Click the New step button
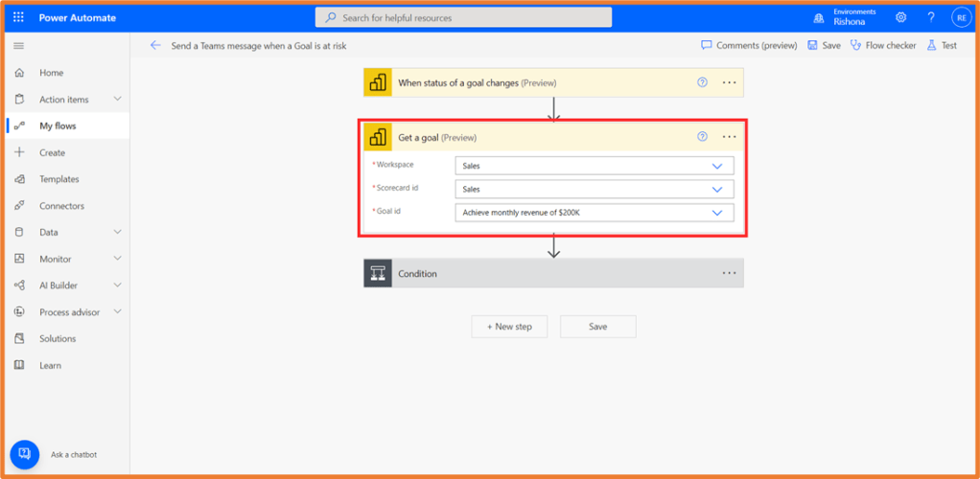Screen dimensions: 980x479 point(508,327)
